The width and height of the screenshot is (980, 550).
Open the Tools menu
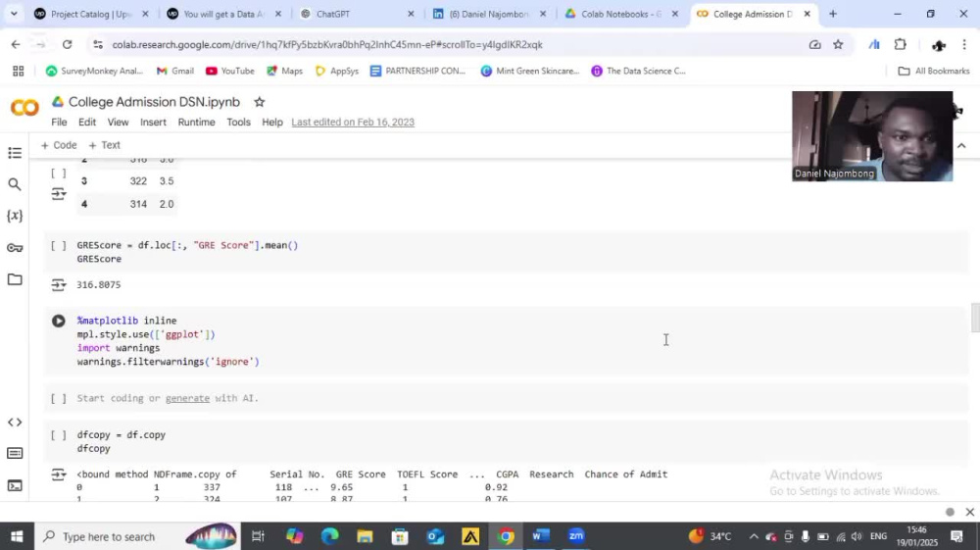[x=238, y=122]
